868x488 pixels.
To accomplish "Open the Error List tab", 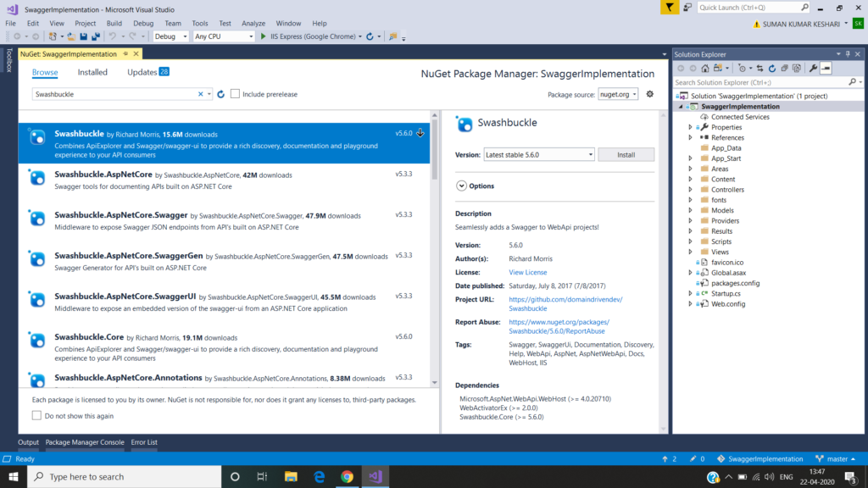I will pyautogui.click(x=144, y=442).
